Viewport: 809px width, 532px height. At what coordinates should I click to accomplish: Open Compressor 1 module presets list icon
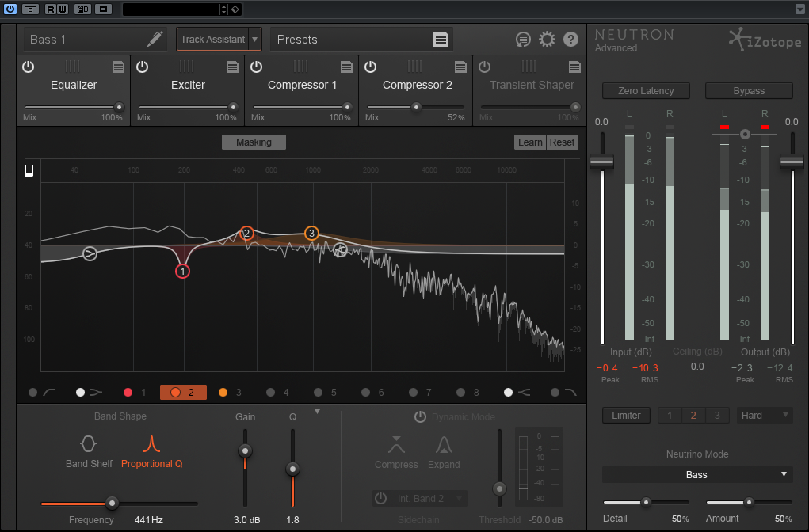coord(346,66)
